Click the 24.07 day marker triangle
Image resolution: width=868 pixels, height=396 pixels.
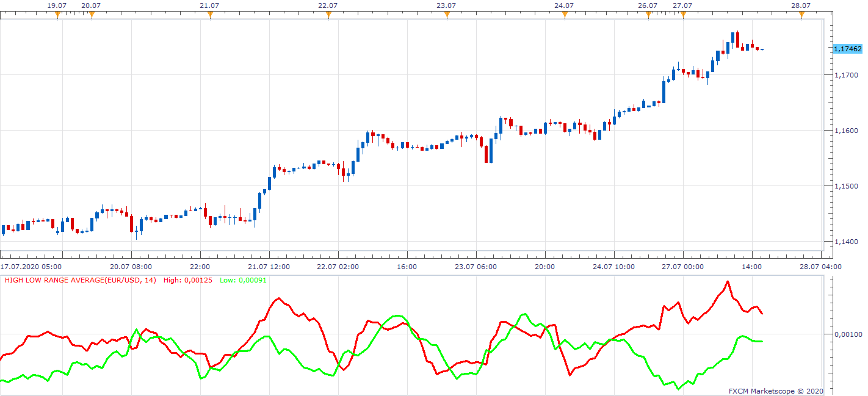click(x=565, y=15)
